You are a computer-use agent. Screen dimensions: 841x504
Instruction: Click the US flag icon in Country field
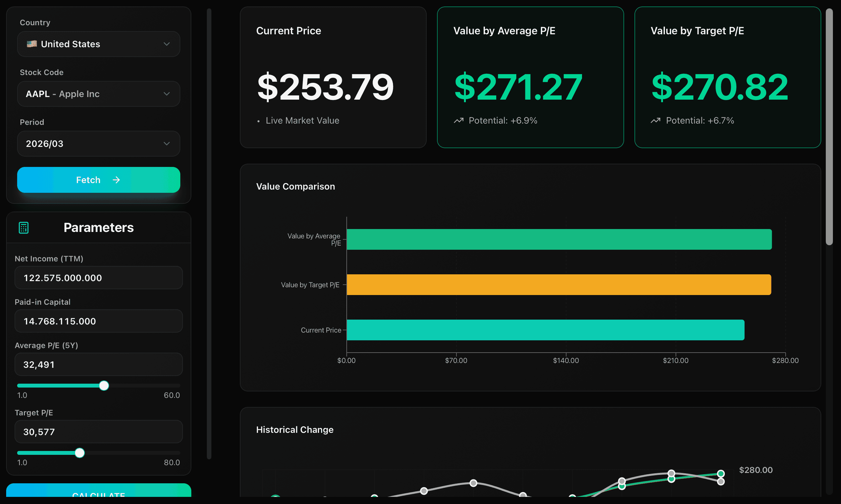tap(32, 44)
